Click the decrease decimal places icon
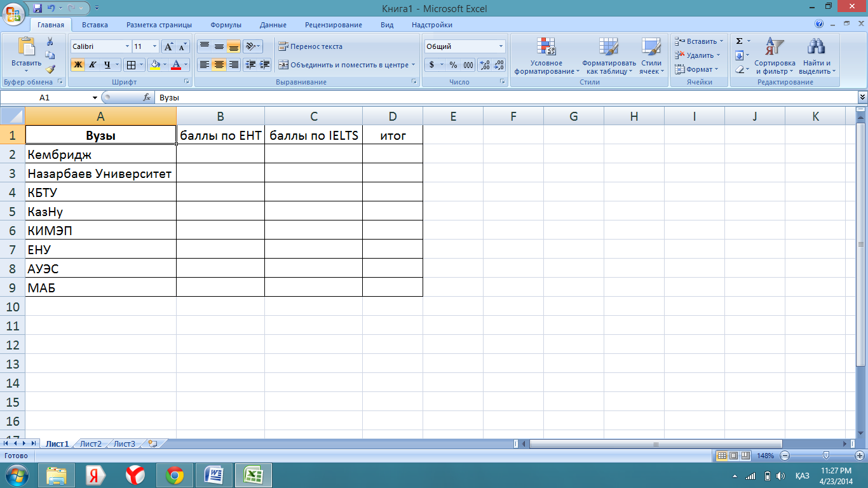Image resolution: width=868 pixels, height=488 pixels. point(499,65)
